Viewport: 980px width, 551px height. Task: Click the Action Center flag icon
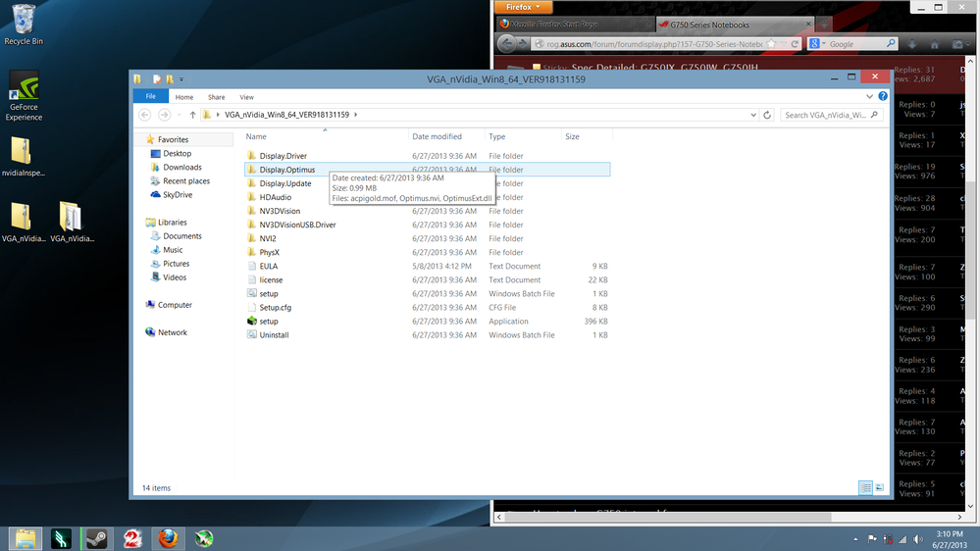872,539
